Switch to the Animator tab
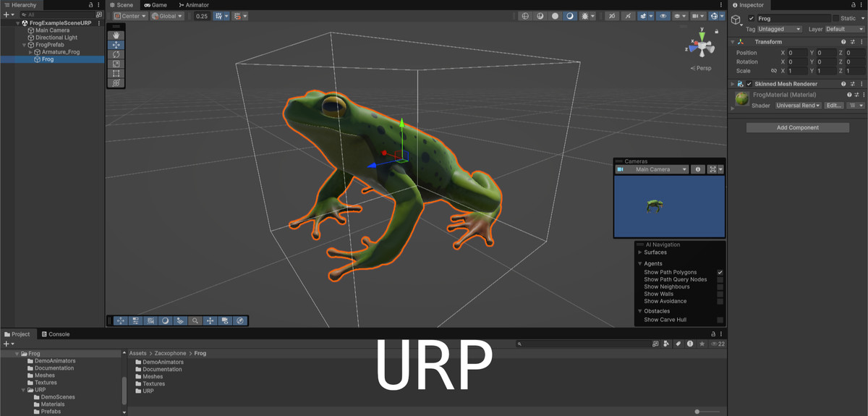Image resolution: width=868 pixels, height=416 pixels. [192, 5]
